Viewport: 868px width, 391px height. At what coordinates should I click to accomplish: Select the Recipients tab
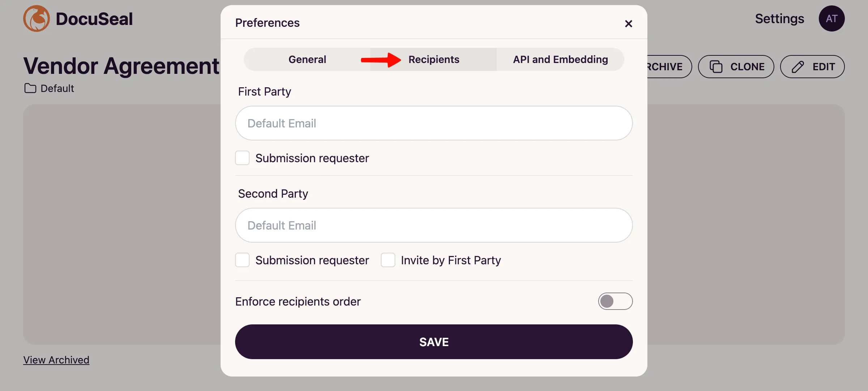pyautogui.click(x=434, y=59)
